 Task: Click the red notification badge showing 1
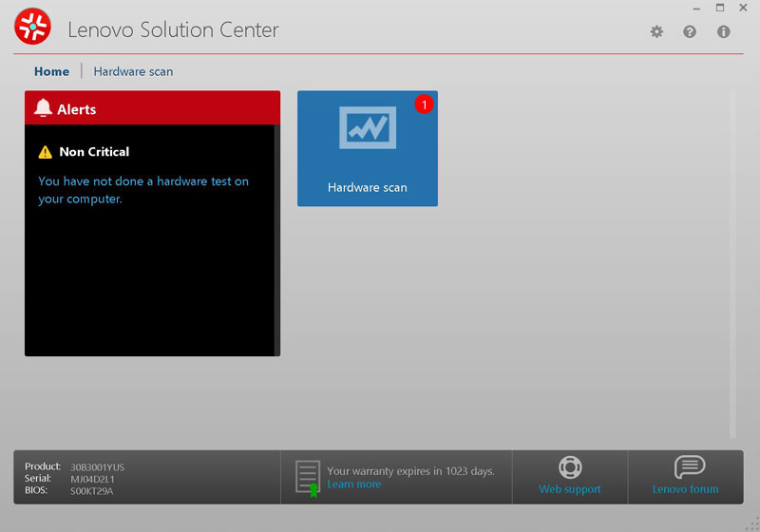click(424, 104)
